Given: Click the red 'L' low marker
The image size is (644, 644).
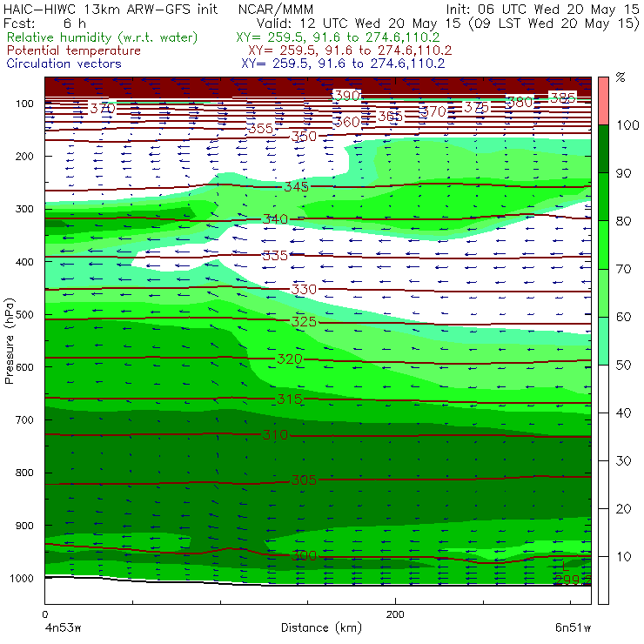Looking at the screenshot, I should (x=566, y=567).
